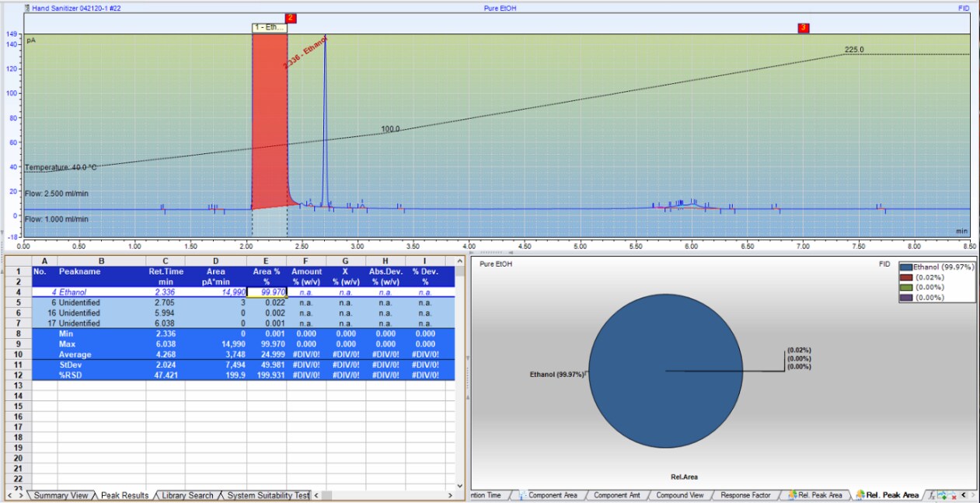Screen dimensions: 980x503
Task: Click the '2.336 - Ethanol' peak label
Action: point(305,53)
